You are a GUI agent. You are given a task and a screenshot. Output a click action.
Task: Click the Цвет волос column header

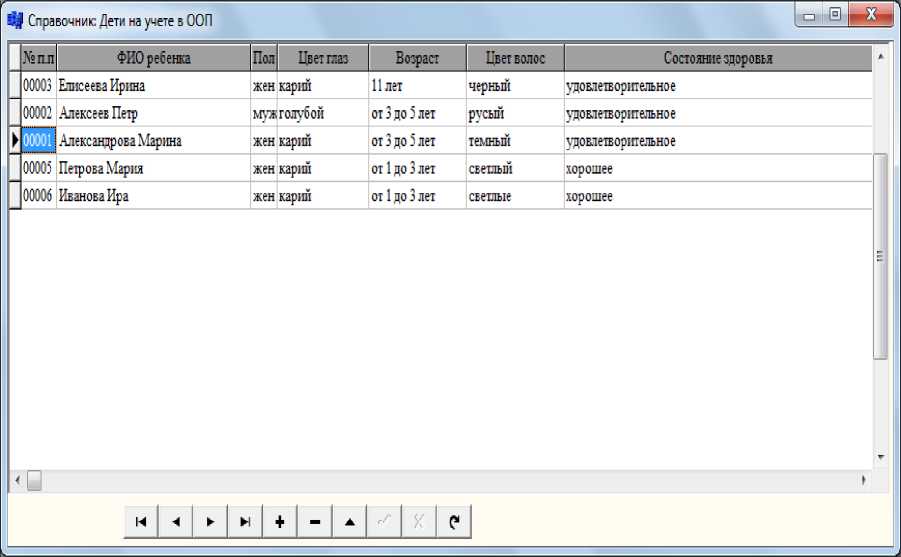point(515,57)
